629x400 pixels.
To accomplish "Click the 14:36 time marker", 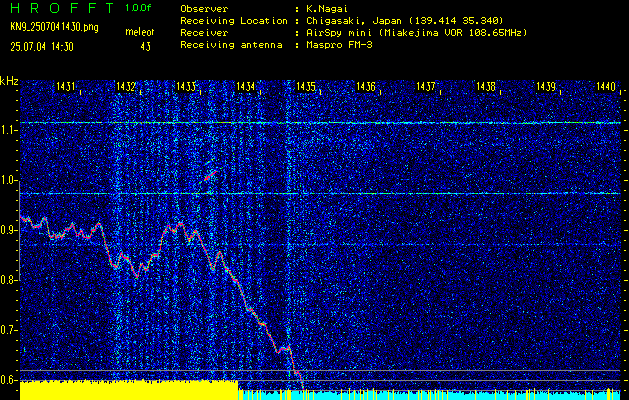I will click(x=366, y=86).
